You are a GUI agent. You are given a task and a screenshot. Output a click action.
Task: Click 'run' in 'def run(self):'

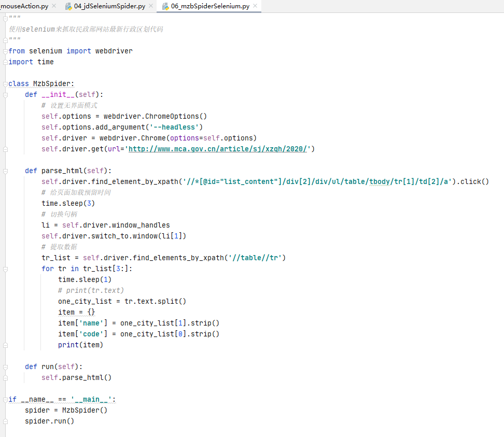48,366
